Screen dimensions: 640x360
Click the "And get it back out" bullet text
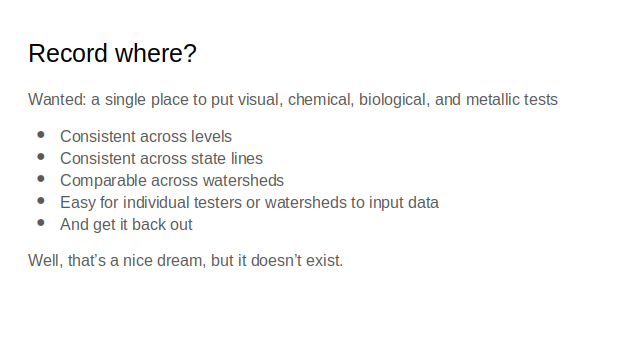126,224
